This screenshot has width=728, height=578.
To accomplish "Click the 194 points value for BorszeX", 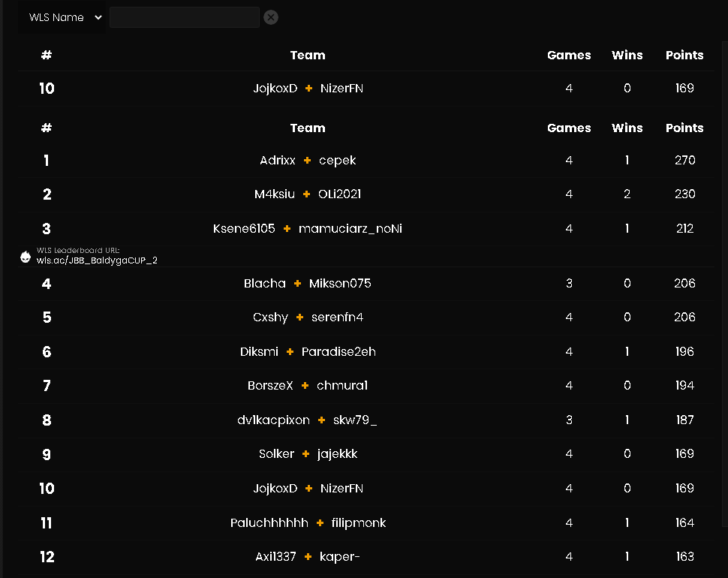I will (684, 385).
